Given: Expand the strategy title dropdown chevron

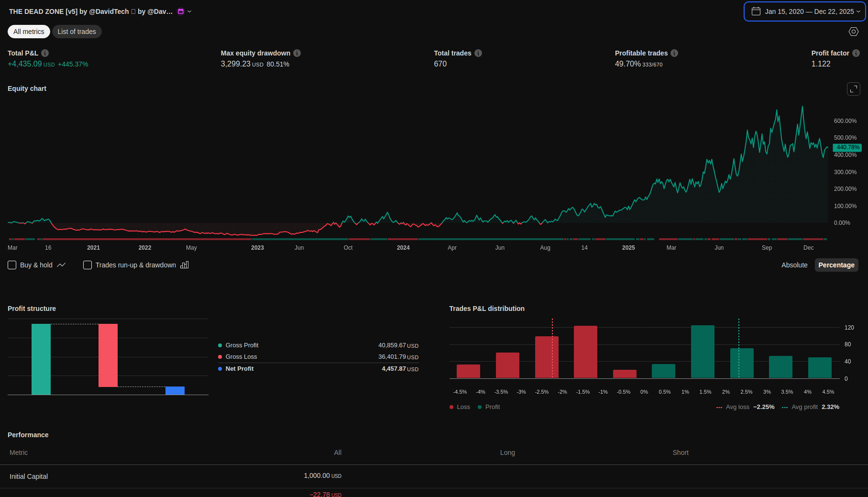Looking at the screenshot, I should 189,11.
